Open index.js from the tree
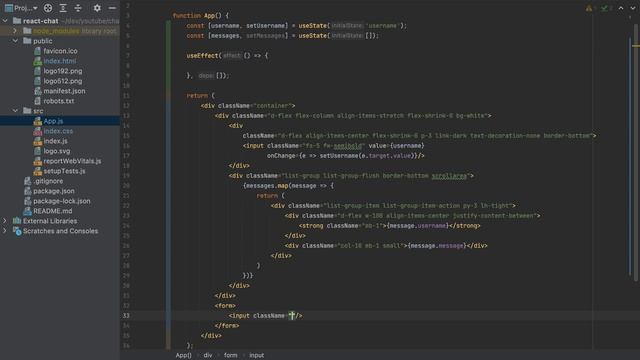Viewport: 640px width, 360px height. coord(56,141)
